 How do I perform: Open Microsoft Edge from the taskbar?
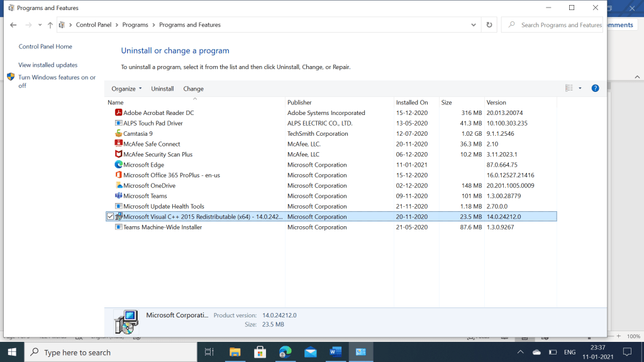pyautogui.click(x=286, y=352)
